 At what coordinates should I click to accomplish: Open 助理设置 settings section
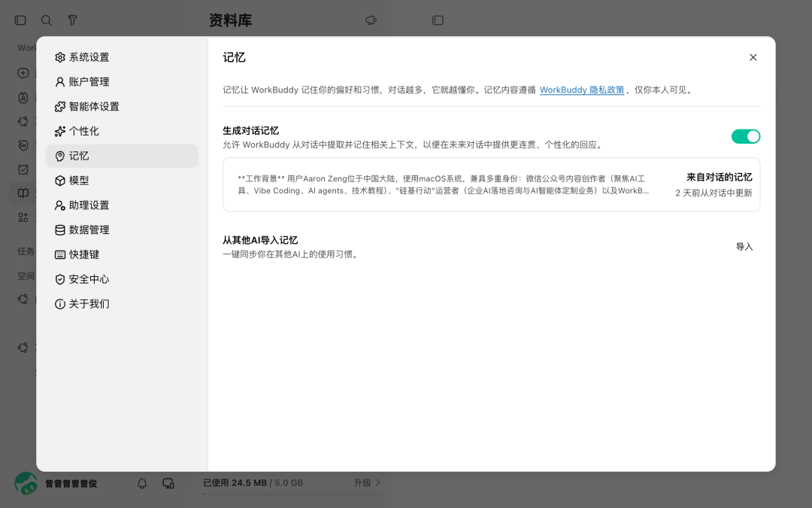(x=123, y=205)
